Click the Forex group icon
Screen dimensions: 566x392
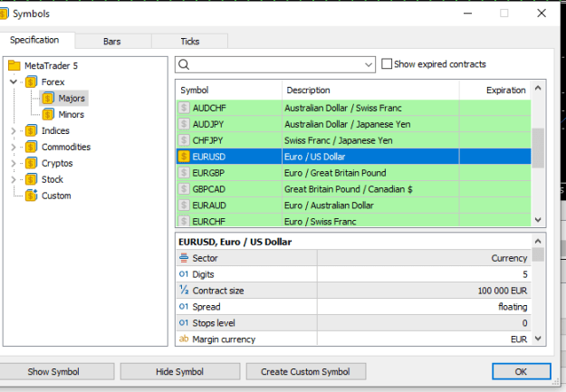click(x=31, y=82)
